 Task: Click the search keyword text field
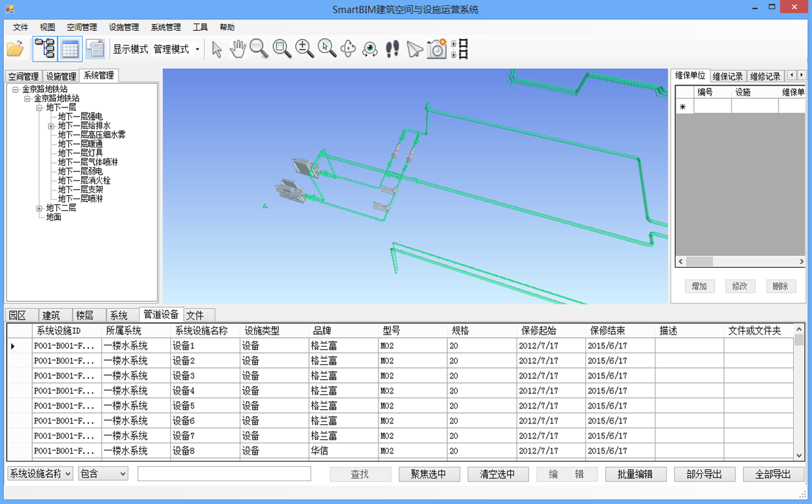224,474
